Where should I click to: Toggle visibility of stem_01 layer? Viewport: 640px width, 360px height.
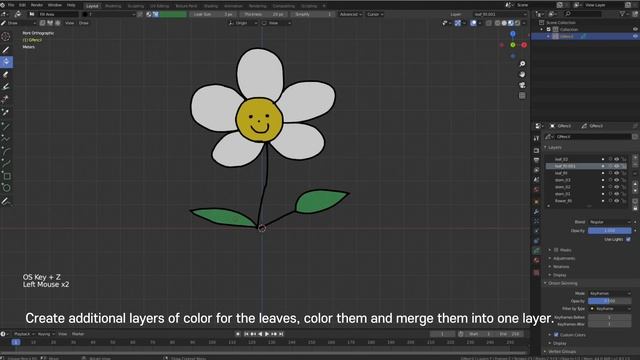(617, 194)
